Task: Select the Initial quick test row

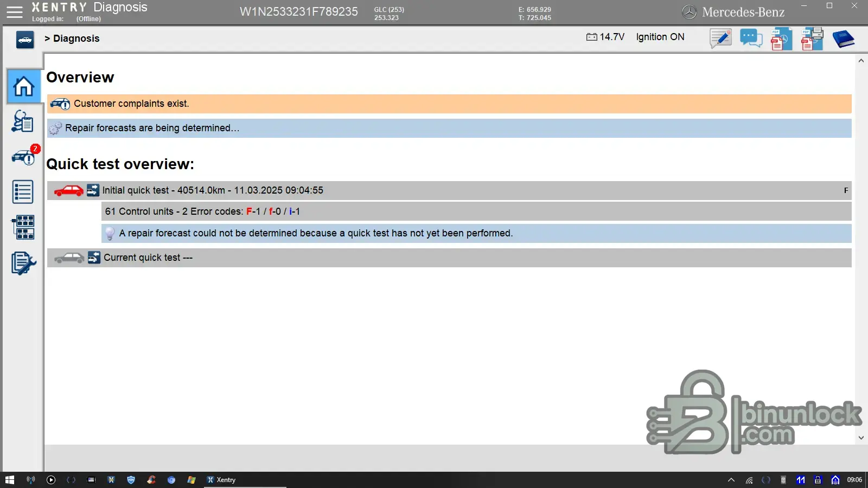Action: click(x=449, y=190)
